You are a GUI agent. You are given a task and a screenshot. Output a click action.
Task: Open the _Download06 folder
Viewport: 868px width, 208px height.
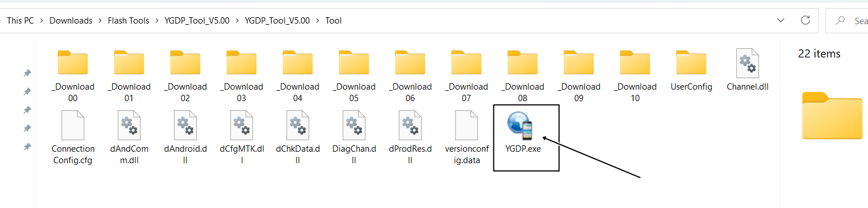tap(410, 75)
